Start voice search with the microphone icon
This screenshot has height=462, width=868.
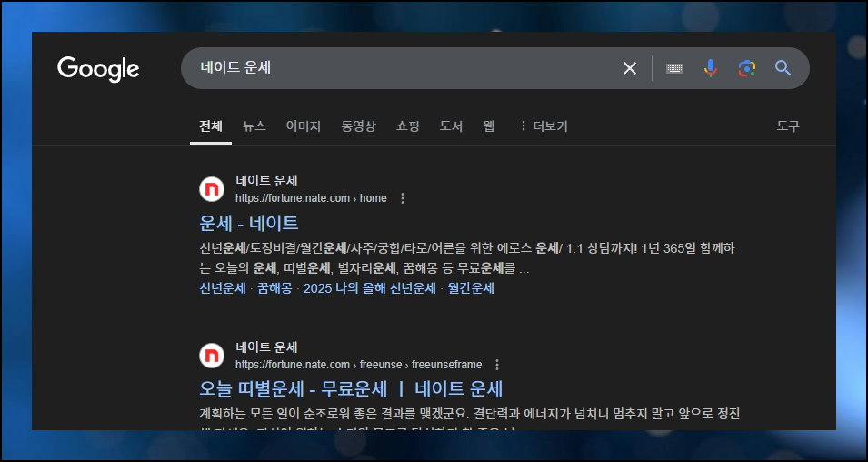pyautogui.click(x=710, y=68)
